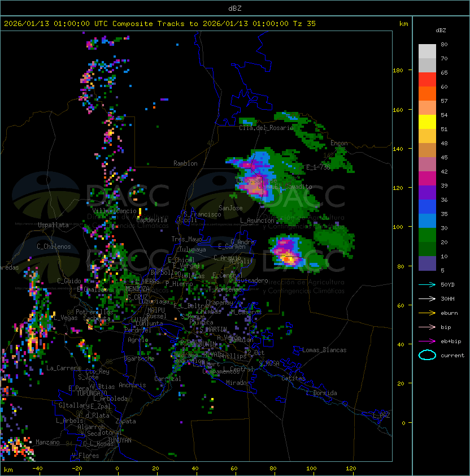This screenshot has width=470, height=476.
Task: Click the 'Divisadero' map label
Action: click(x=251, y=280)
